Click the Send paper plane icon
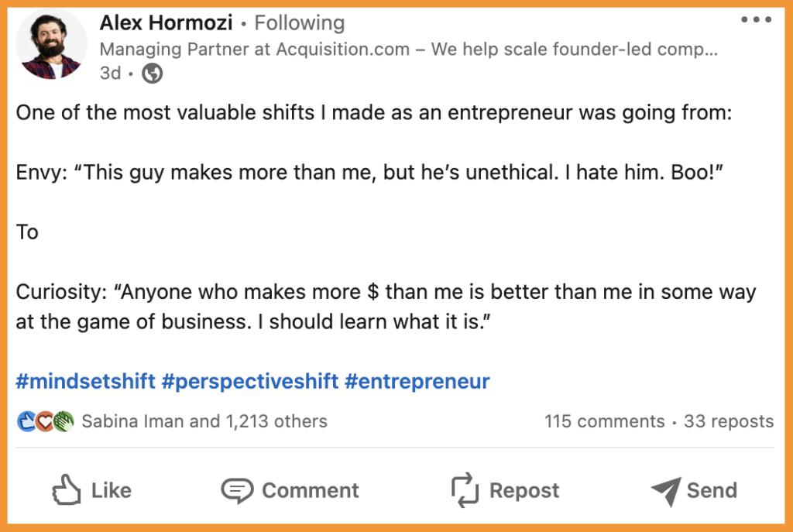 (665, 490)
